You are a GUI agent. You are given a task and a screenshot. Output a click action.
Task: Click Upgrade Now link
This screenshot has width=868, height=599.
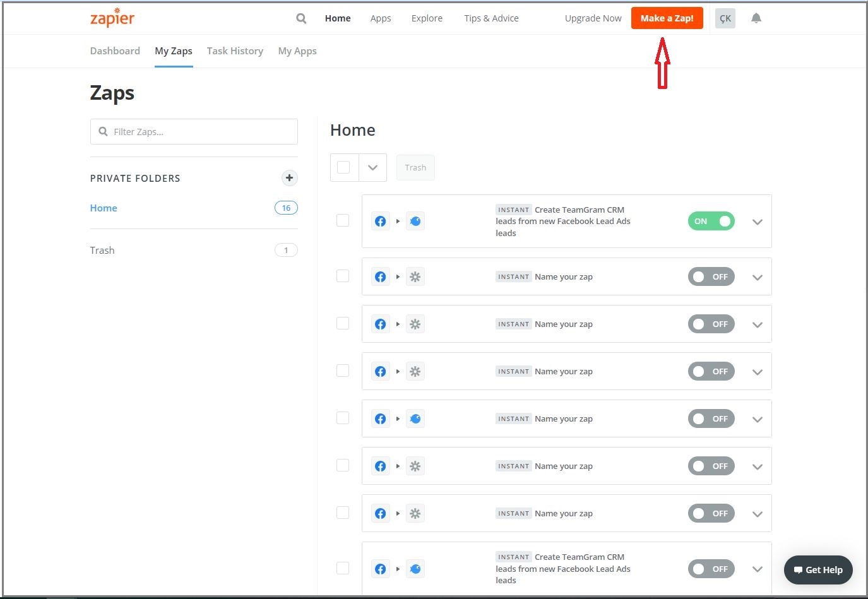593,18
